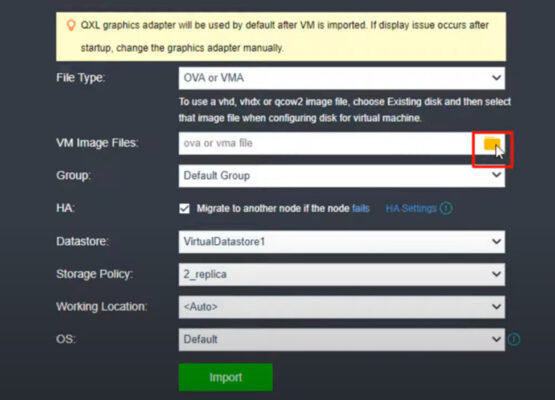Click the info icon next to OS dropdown
Screen dimensions: 555x400
pos(514,339)
